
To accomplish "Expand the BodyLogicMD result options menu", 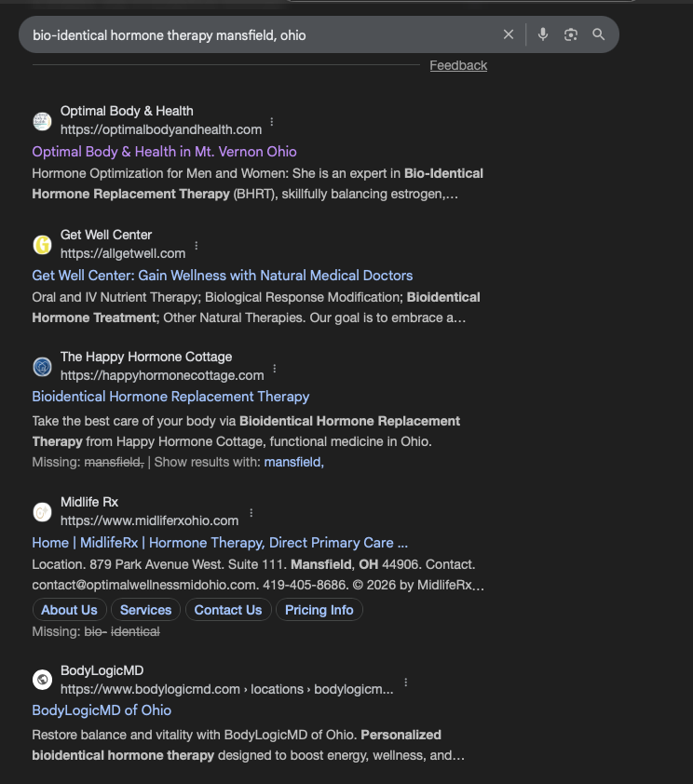I will [404, 682].
